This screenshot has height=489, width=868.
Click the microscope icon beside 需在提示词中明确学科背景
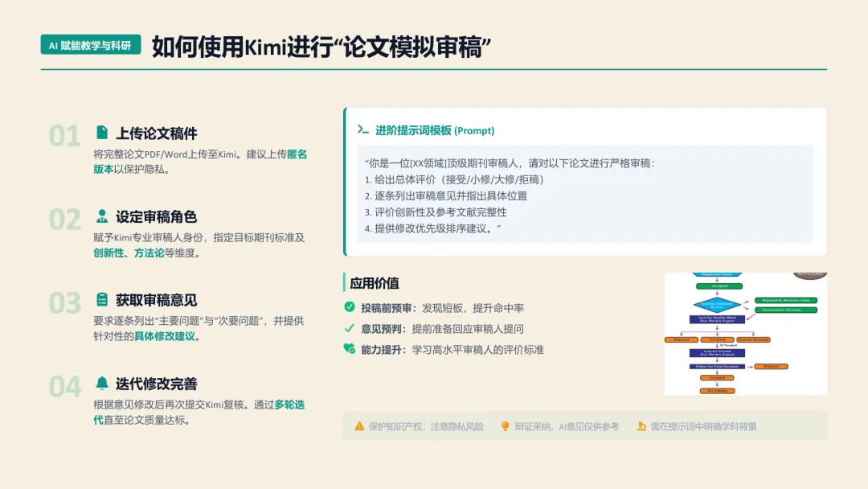pos(641,426)
